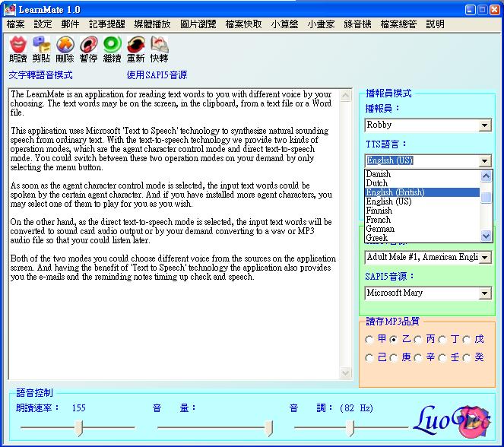This screenshot has width=504, height=447.
Task: Click the 朗讀速率 speed slider thumb
Action: pos(78,428)
